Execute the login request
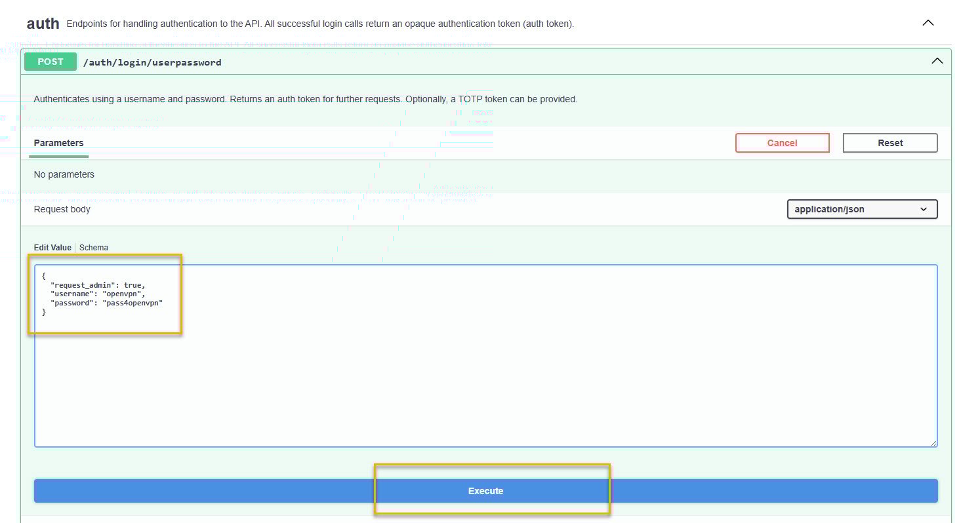 485,490
